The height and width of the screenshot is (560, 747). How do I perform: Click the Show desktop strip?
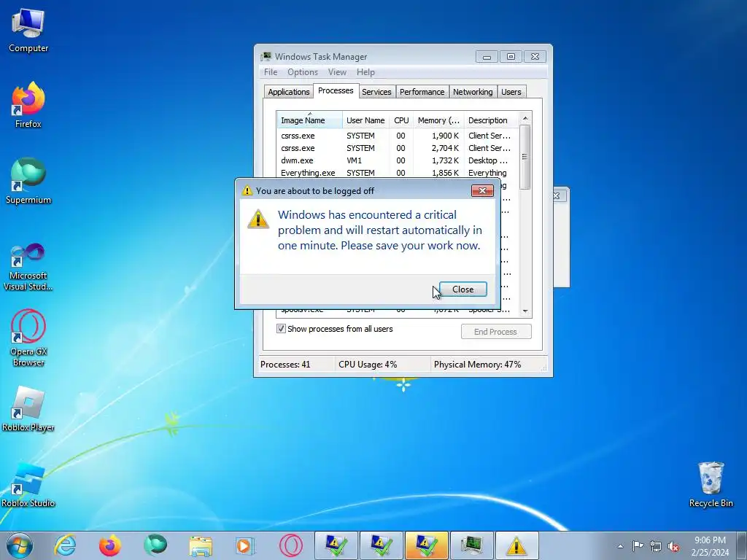point(741,545)
